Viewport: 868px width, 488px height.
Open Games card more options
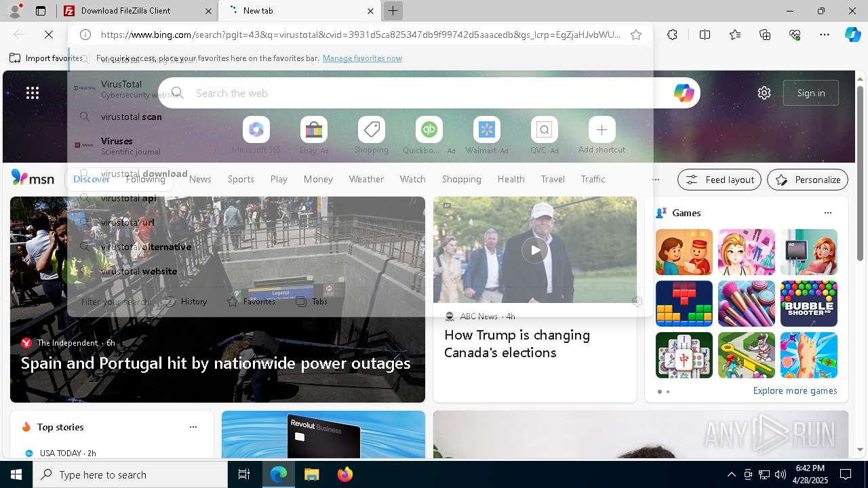point(827,213)
